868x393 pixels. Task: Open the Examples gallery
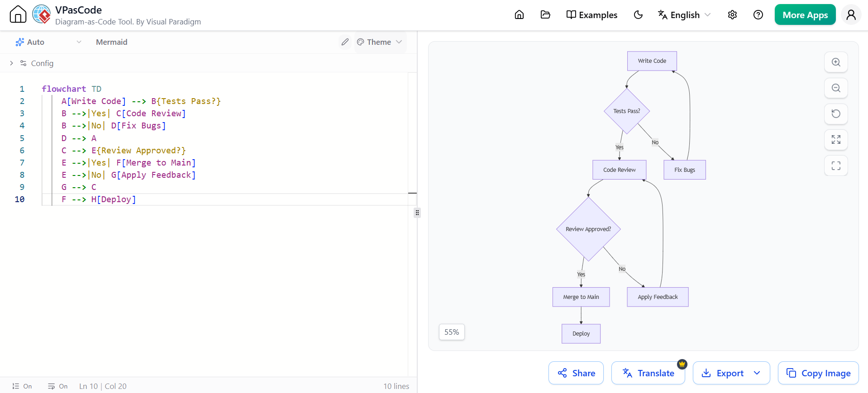pyautogui.click(x=591, y=15)
